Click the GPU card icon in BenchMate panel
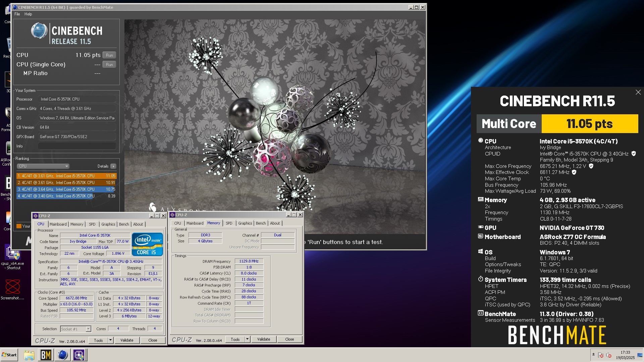This screenshot has width=644, height=362. 480,227
